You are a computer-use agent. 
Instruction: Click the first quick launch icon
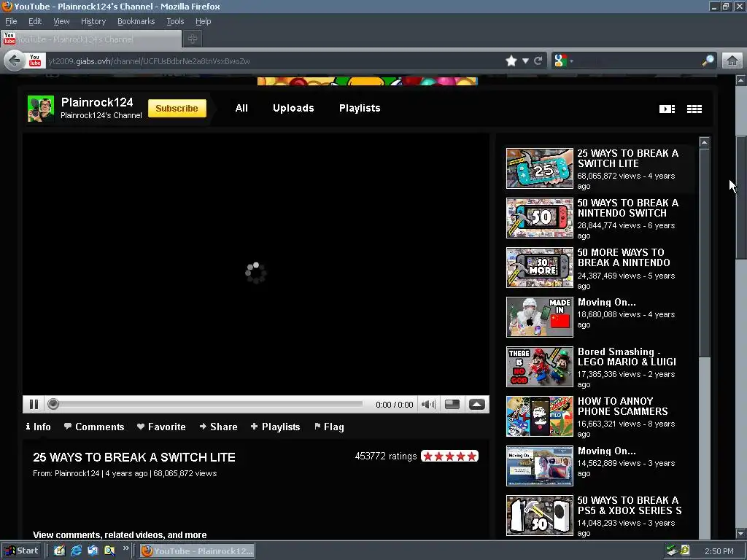coord(60,551)
